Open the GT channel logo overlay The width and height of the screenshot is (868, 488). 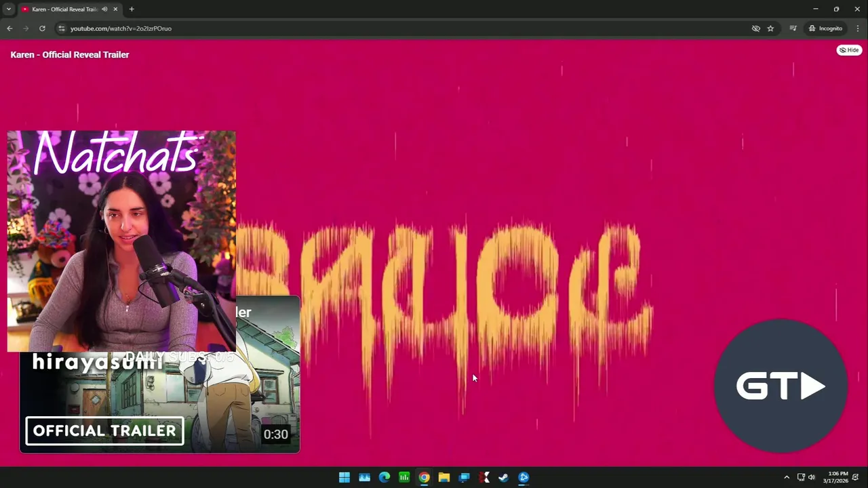[x=781, y=386]
